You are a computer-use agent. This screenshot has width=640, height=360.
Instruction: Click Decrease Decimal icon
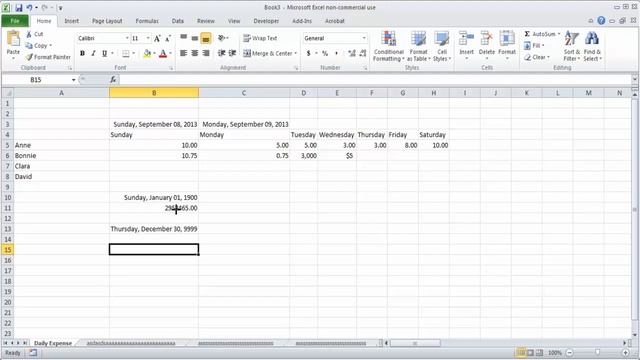[x=362, y=53]
